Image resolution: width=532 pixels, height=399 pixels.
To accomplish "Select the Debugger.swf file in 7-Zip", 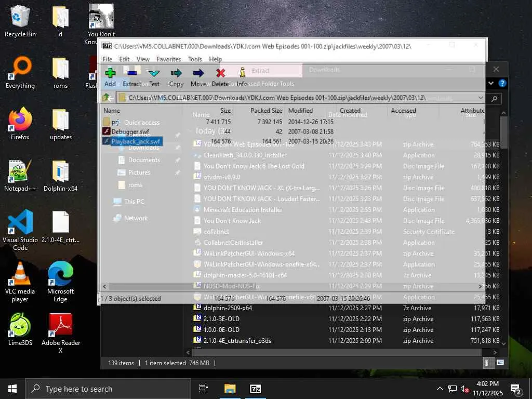I will click(x=126, y=131).
